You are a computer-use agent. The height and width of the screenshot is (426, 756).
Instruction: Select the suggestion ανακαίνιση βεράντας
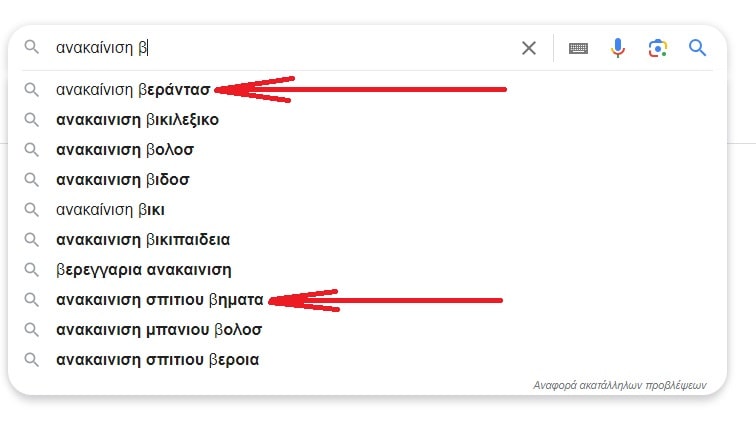[x=133, y=90]
